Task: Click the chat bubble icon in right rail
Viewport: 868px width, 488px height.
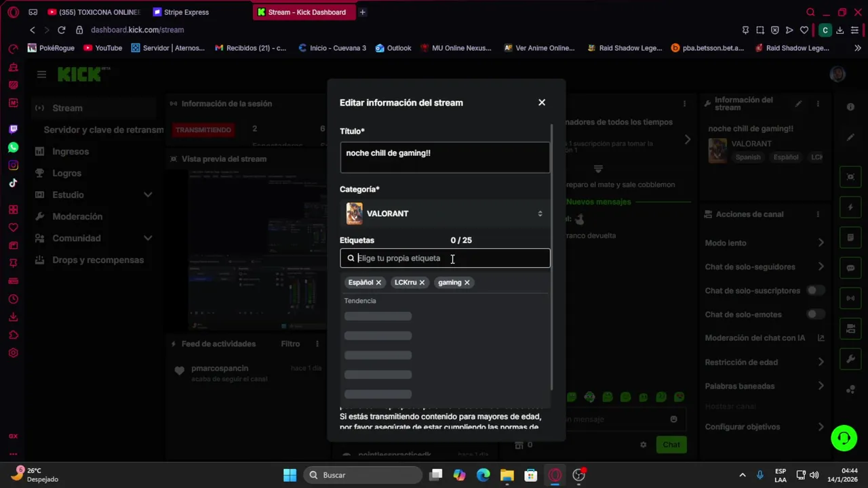Action: 850,268
